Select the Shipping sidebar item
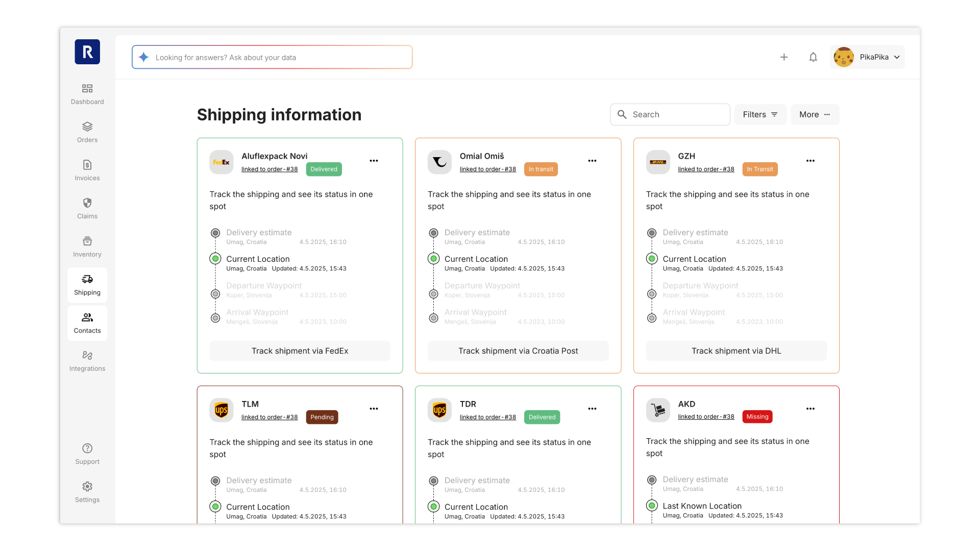The height and width of the screenshot is (551, 980). pyautogui.click(x=87, y=285)
